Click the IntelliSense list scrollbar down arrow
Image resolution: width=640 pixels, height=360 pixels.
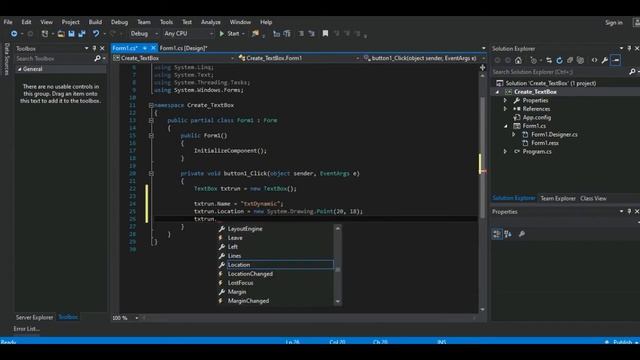pyautogui.click(x=338, y=302)
